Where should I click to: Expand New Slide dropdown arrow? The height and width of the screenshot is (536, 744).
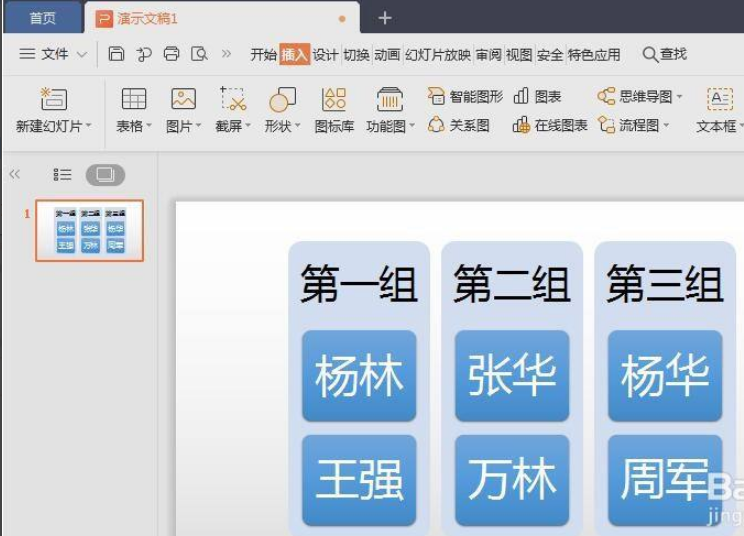pyautogui.click(x=88, y=126)
